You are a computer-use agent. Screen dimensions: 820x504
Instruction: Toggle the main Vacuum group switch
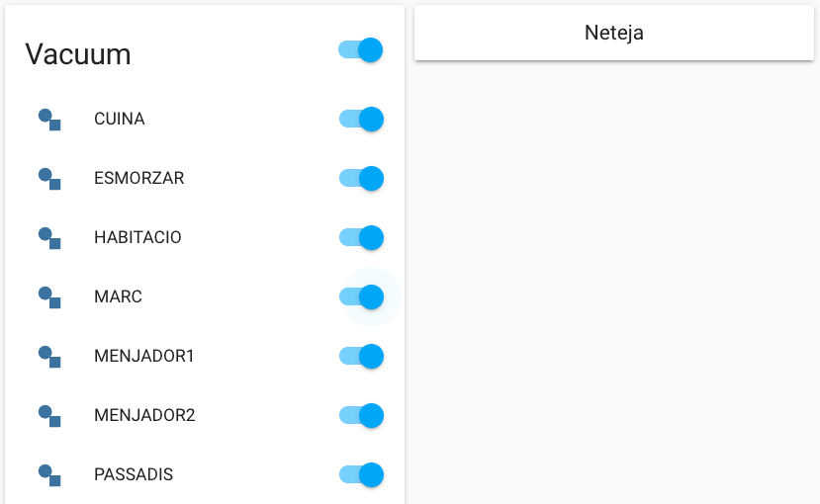[360, 49]
